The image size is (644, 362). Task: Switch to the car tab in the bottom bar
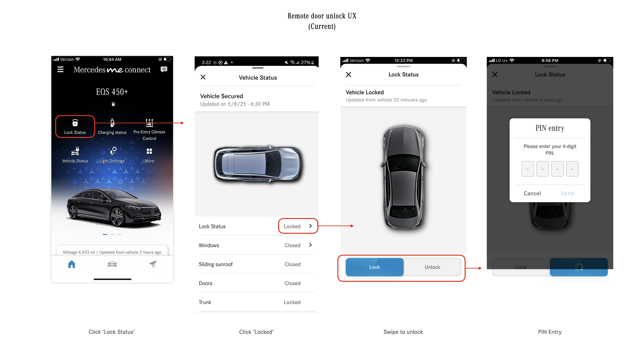point(112,264)
